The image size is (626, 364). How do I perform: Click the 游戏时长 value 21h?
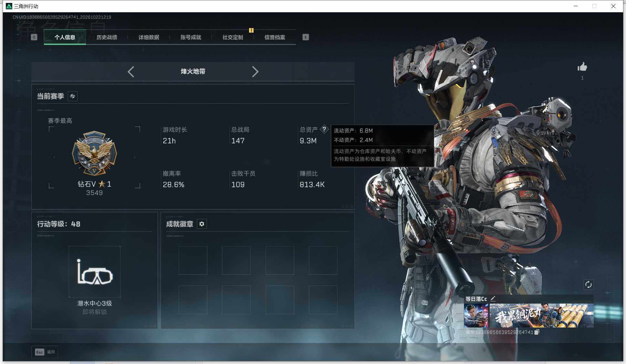click(x=169, y=141)
